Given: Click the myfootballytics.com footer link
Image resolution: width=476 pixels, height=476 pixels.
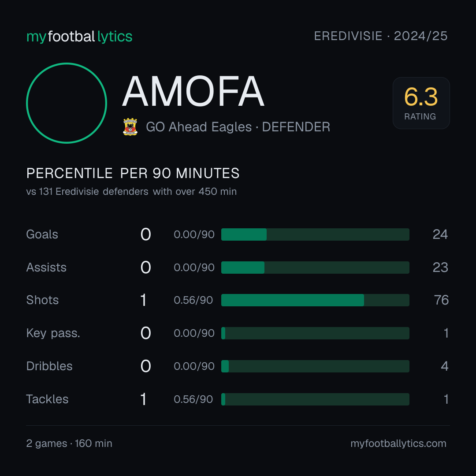Looking at the screenshot, I should [398, 443].
